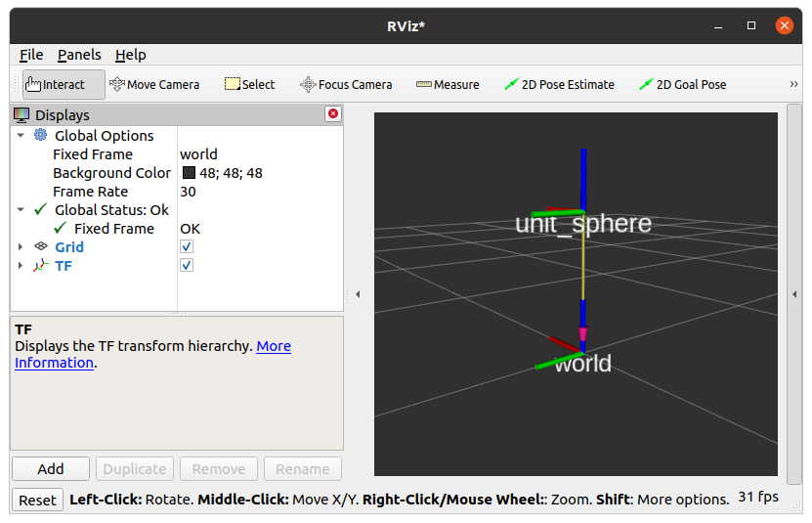The image size is (812, 523).
Task: Select the 2D Goal Pose tool
Action: click(683, 84)
